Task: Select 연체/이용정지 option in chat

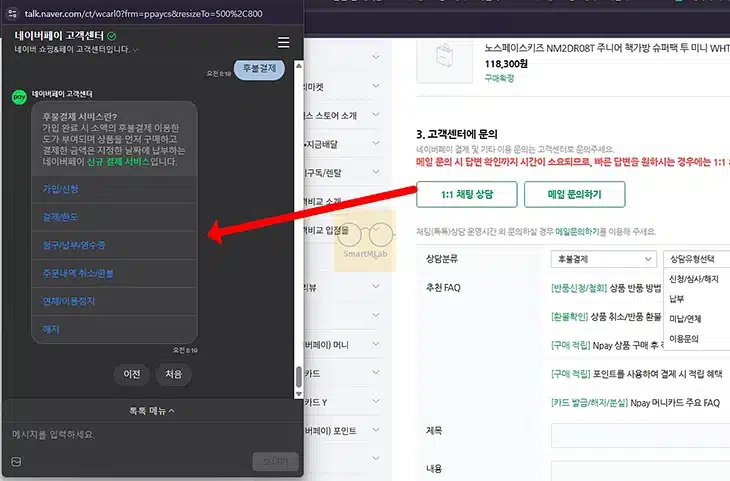Action: point(114,301)
